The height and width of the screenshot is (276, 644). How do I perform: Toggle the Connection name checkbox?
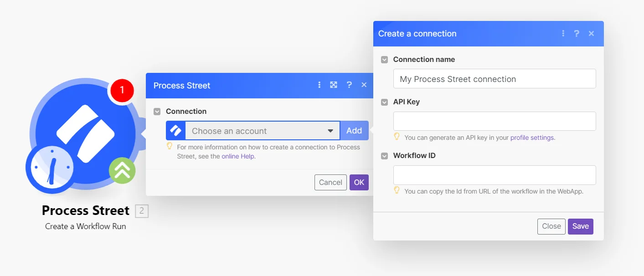tap(385, 60)
